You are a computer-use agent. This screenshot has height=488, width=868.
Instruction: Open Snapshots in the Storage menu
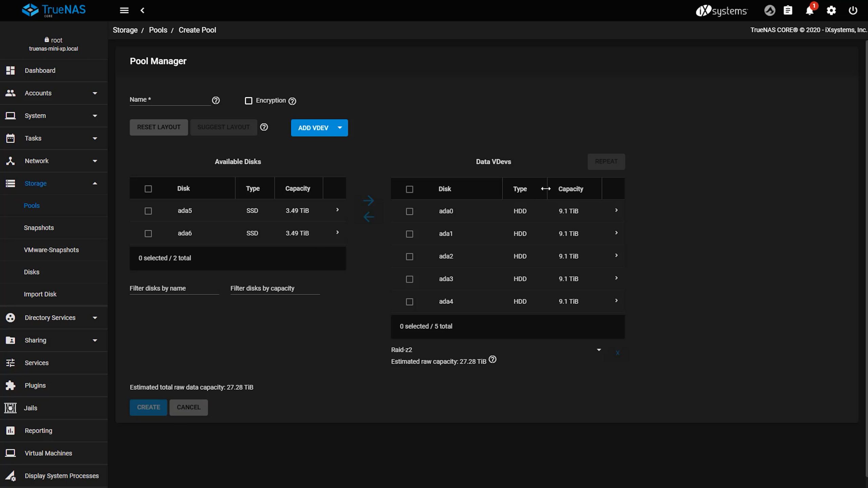pyautogui.click(x=39, y=228)
